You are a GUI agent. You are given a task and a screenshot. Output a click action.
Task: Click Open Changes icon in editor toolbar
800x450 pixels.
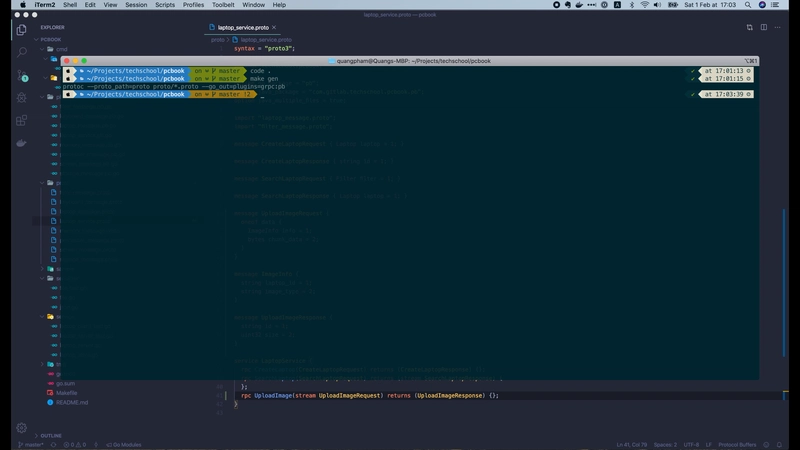[x=749, y=28]
